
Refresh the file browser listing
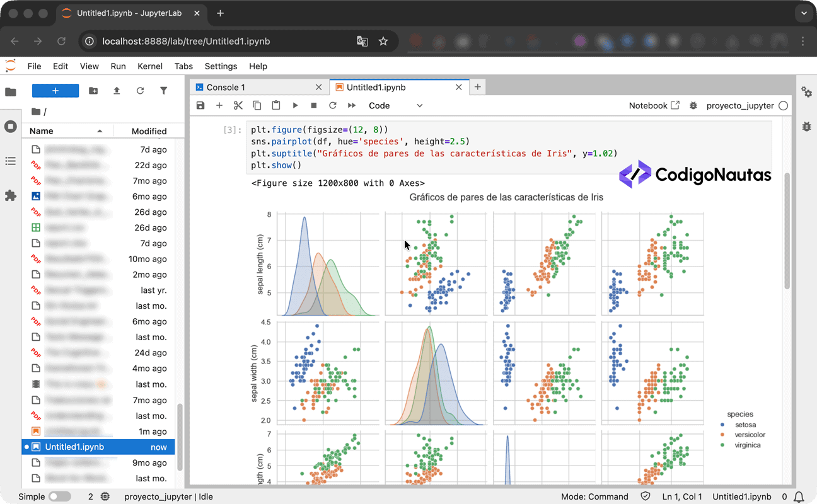pyautogui.click(x=140, y=91)
